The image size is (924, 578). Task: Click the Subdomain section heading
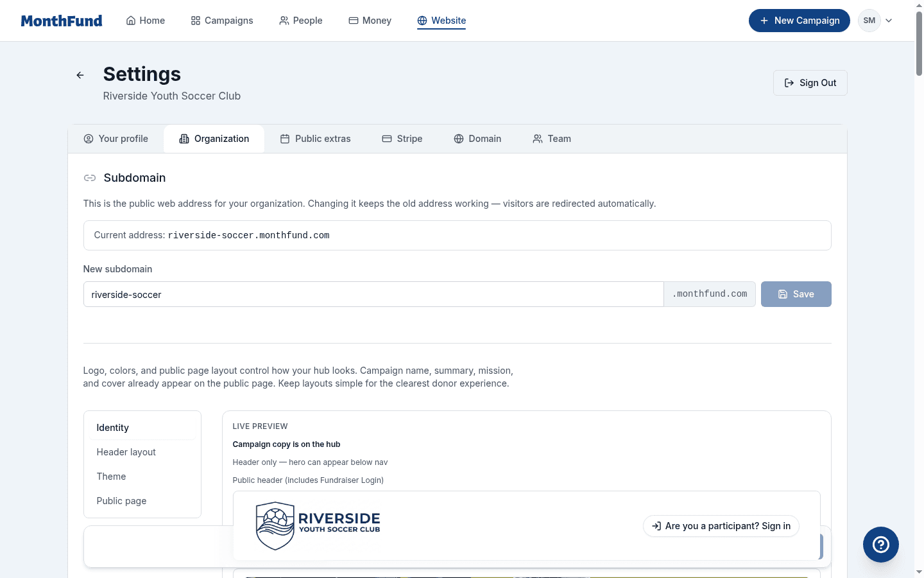tap(135, 178)
